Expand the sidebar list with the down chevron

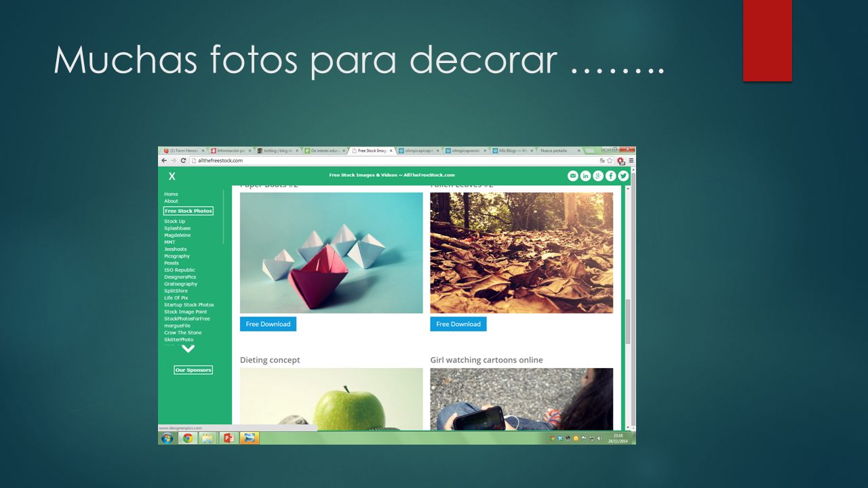(188, 349)
